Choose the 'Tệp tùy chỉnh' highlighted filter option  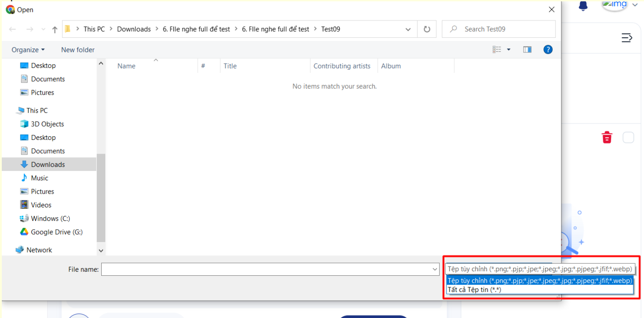539,281
